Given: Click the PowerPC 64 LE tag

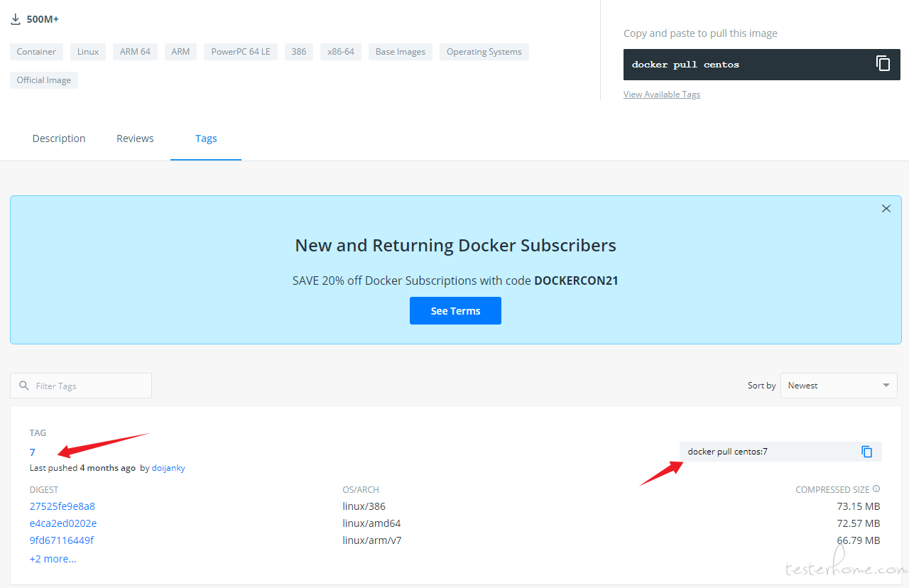Looking at the screenshot, I should pos(241,52).
